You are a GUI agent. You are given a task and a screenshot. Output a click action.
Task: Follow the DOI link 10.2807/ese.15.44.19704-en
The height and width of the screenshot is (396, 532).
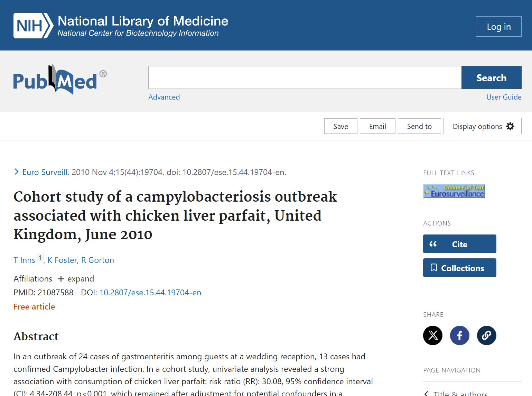[150, 293]
